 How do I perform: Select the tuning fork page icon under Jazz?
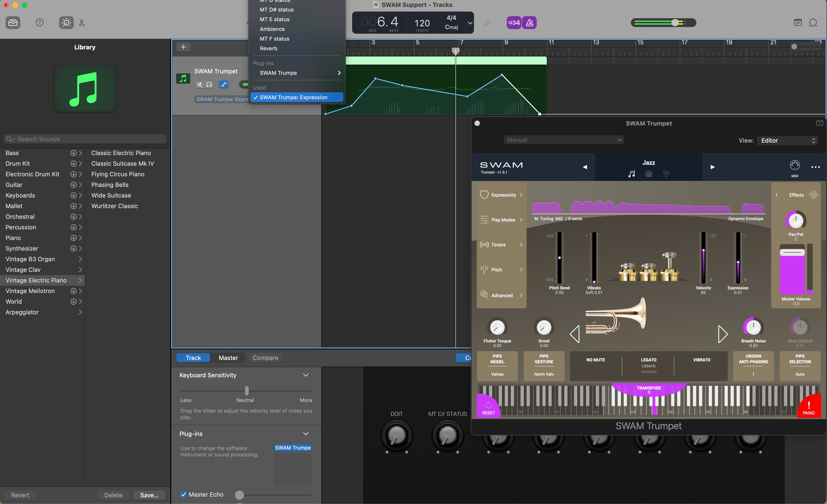point(666,174)
